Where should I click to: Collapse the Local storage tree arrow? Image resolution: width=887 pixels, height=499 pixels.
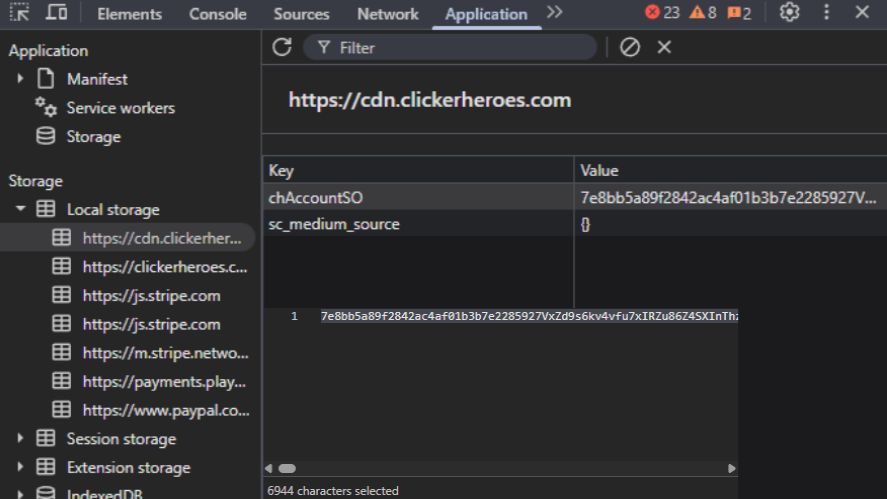[20, 209]
